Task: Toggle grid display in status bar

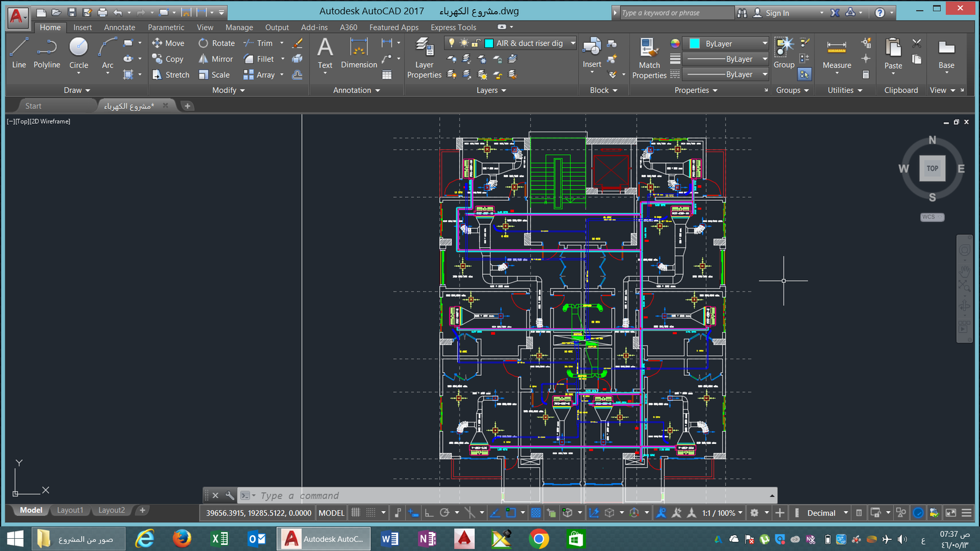Action: click(x=356, y=513)
